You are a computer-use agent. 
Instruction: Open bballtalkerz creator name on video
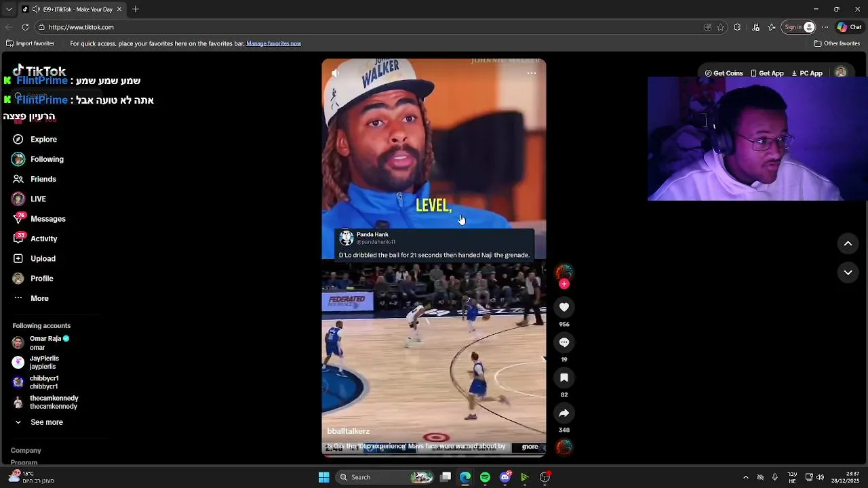(x=349, y=431)
